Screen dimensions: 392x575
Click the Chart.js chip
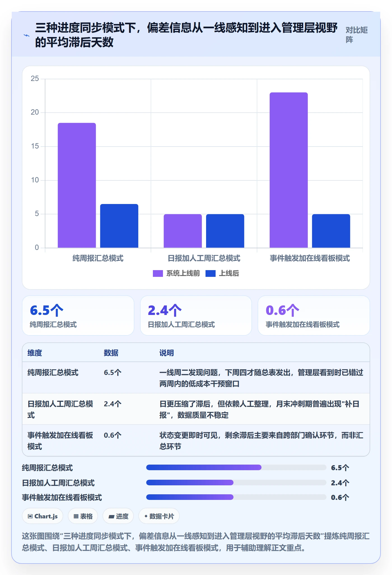click(x=43, y=516)
